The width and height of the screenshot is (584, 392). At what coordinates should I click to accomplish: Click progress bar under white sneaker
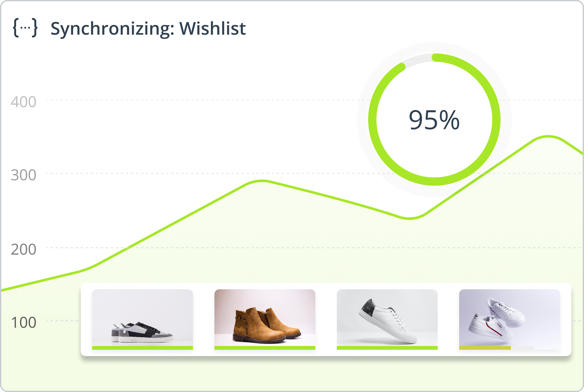tap(387, 348)
